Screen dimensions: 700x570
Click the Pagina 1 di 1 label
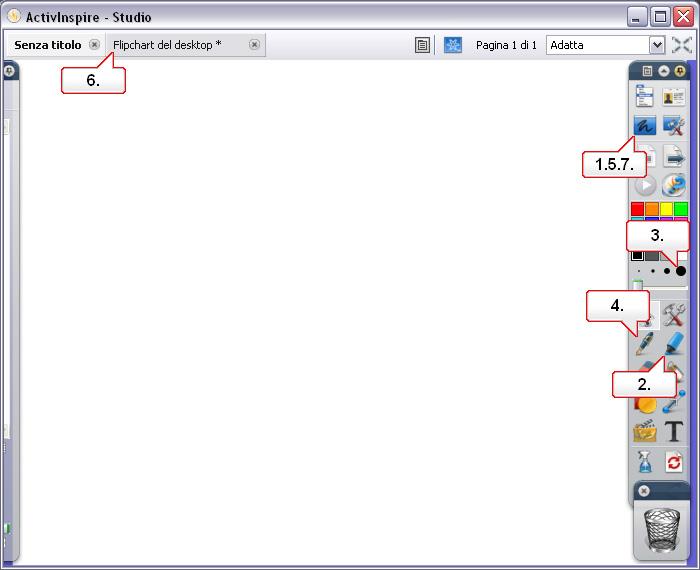[506, 45]
